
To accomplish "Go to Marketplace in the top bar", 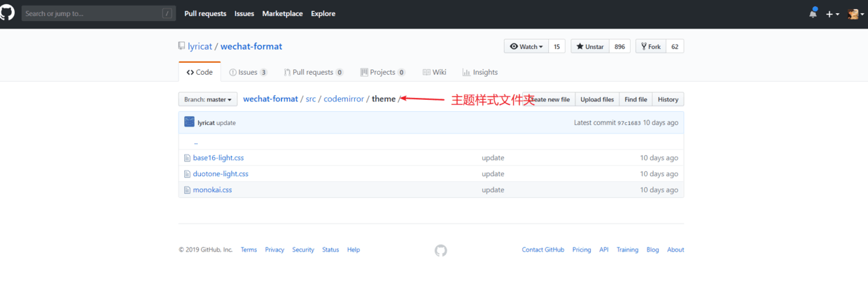I will [283, 13].
